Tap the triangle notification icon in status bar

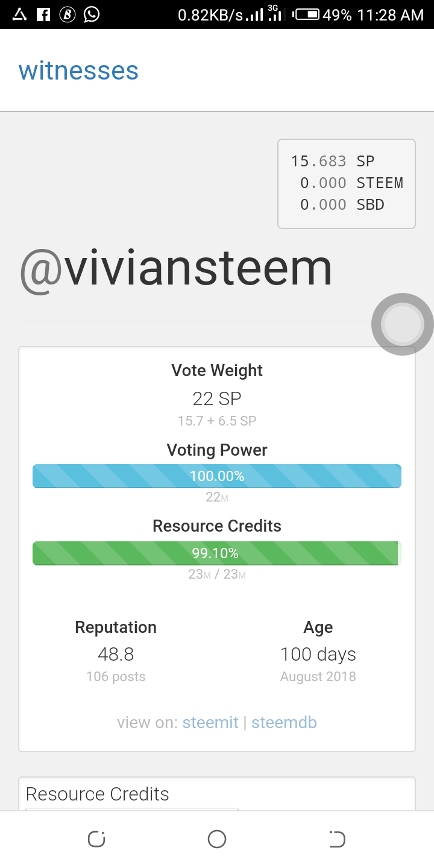click(x=20, y=14)
